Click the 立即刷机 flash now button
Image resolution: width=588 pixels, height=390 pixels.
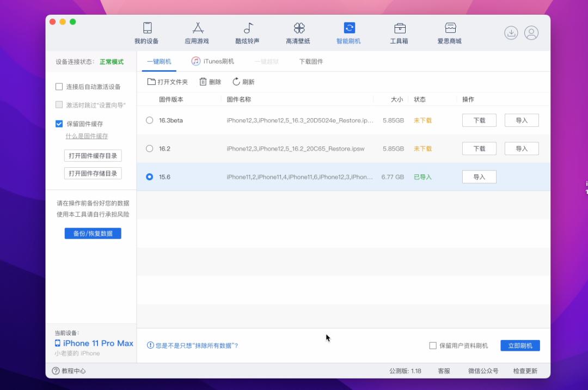tap(520, 345)
